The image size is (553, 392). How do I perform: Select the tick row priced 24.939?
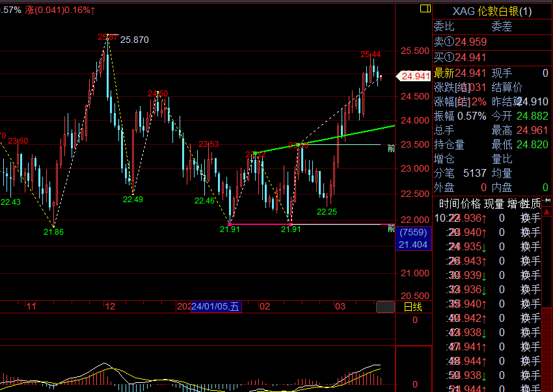pos(488,276)
